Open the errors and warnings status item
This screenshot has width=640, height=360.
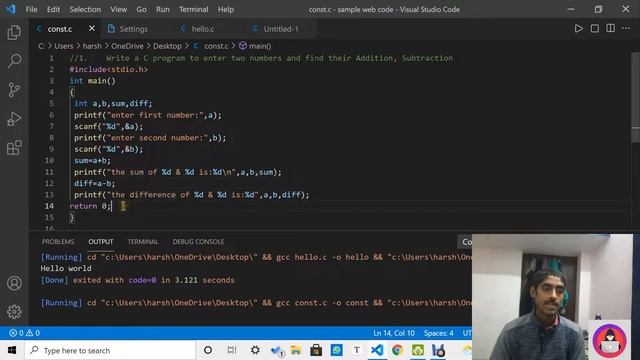24,333
